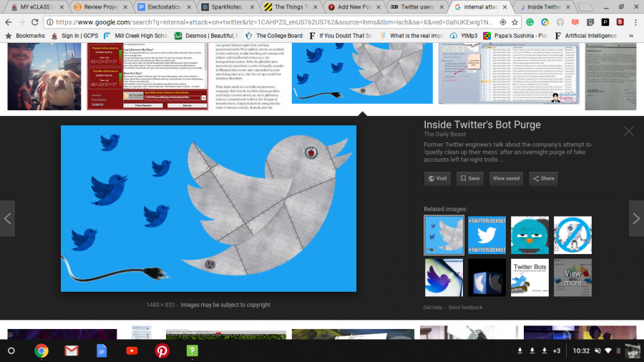The height and width of the screenshot is (362, 644).
Task: Show the previous image with the left arrow
Action: coord(7,218)
